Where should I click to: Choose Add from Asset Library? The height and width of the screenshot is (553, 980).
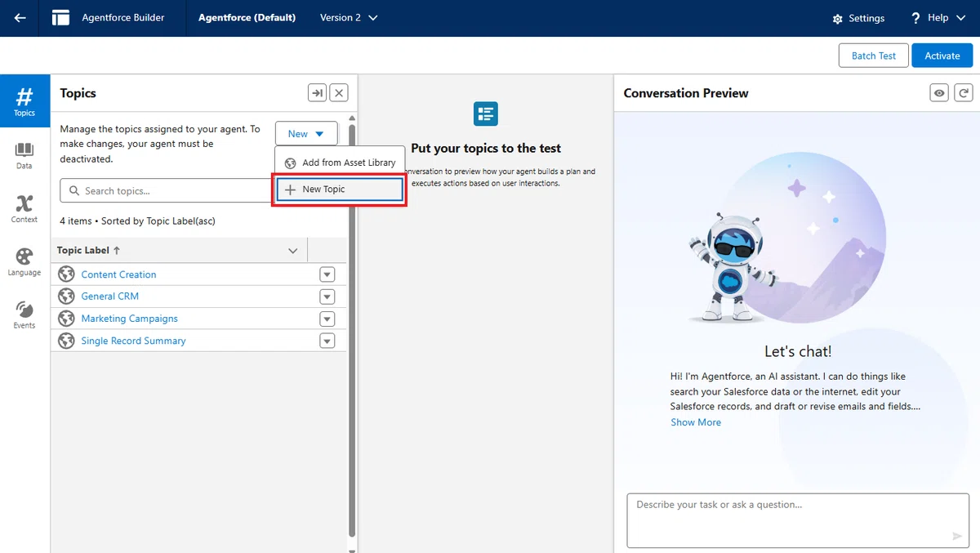coord(340,163)
